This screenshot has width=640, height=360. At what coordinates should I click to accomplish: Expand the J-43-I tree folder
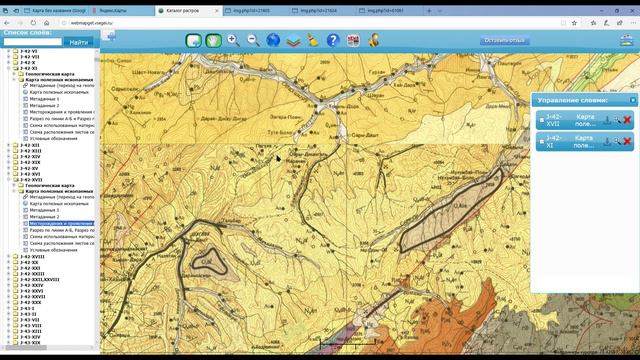click(x=9, y=309)
